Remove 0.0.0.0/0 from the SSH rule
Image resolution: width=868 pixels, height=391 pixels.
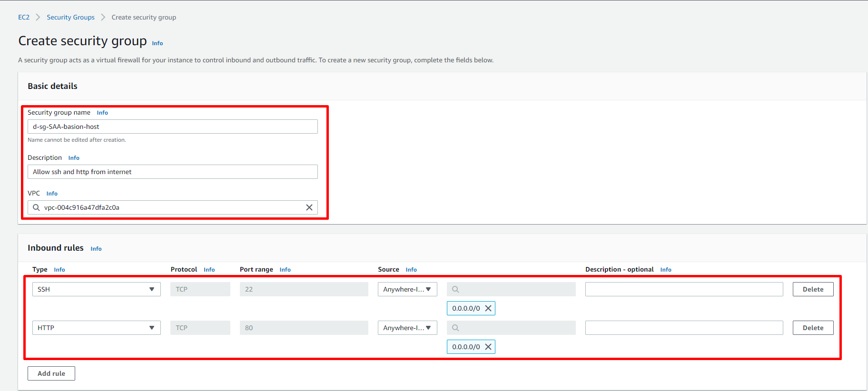point(488,308)
